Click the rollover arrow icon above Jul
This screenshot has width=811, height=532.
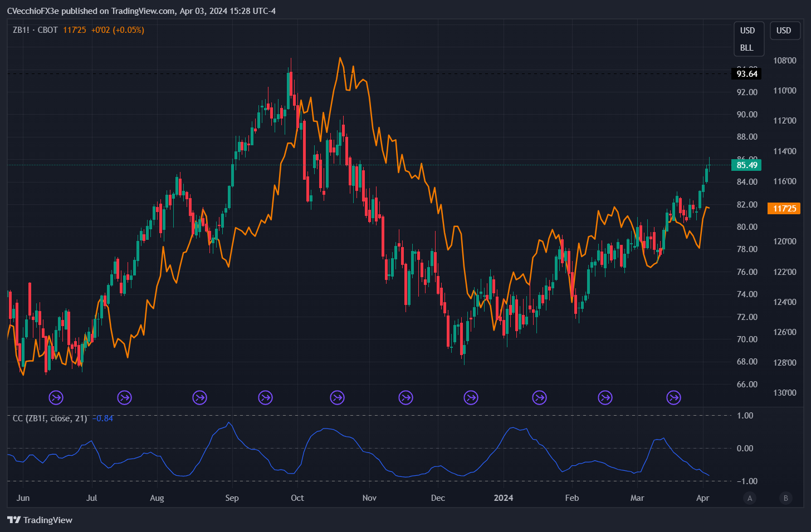tap(124, 397)
